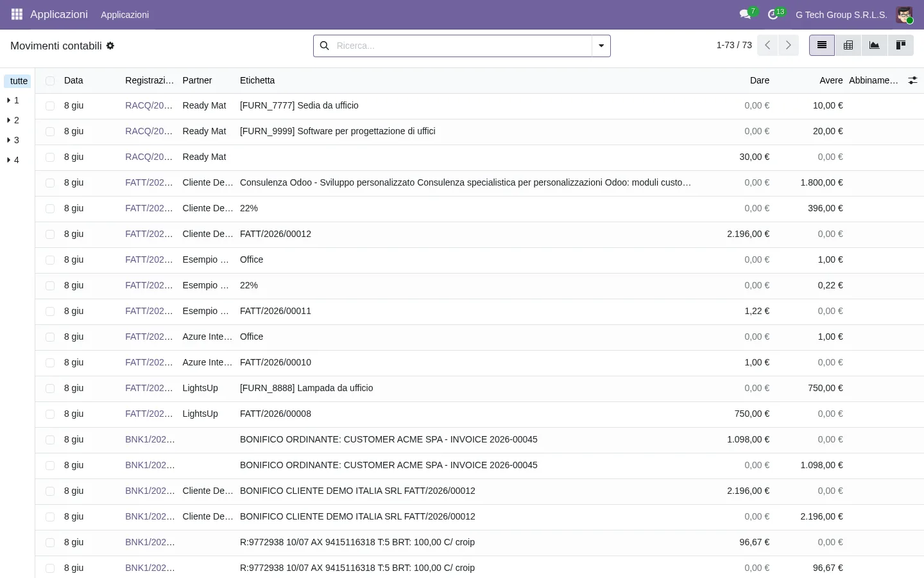The image size is (924, 578).
Task: Switch to graph view
Action: (875, 45)
